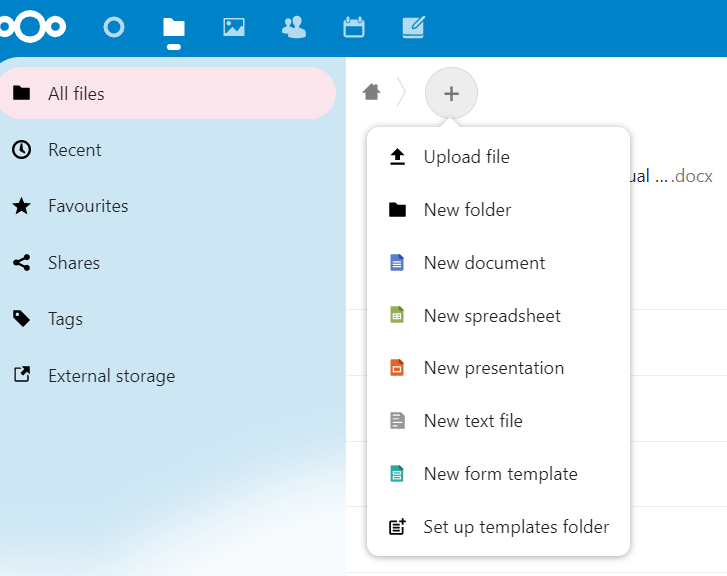Open Tags view

[x=168, y=319]
